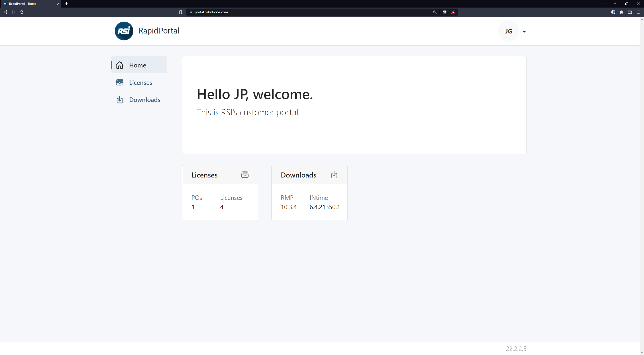Click the Licenses count link showing 4
Screen dimensions: 644x355
222,207
